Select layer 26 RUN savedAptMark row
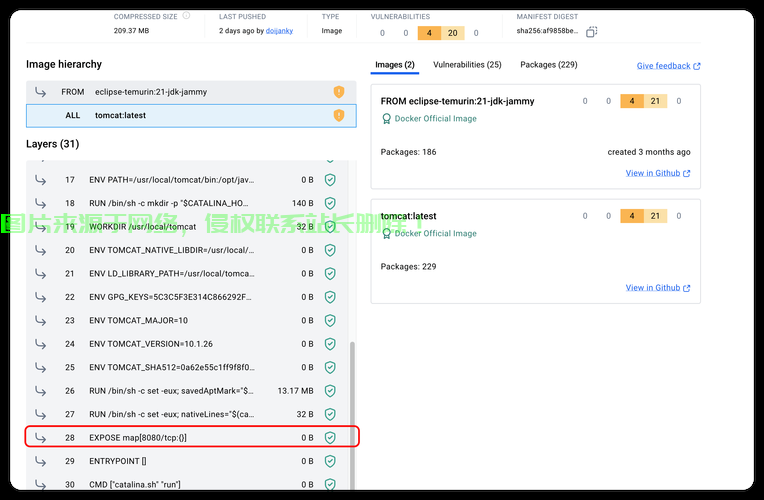 point(188,390)
